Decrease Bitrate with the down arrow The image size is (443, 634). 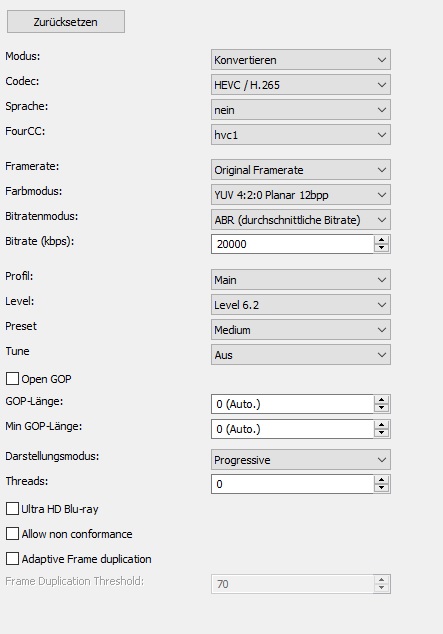(x=382, y=248)
